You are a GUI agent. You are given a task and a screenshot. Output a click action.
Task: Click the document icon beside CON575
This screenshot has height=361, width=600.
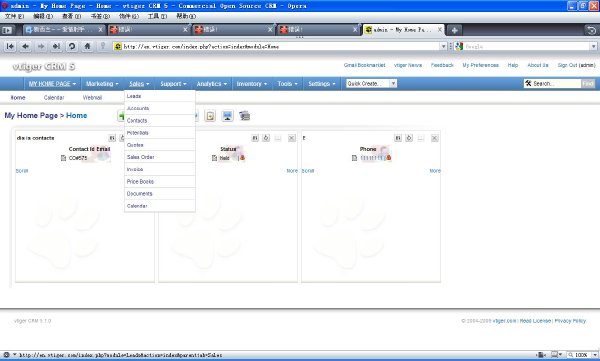click(x=64, y=158)
